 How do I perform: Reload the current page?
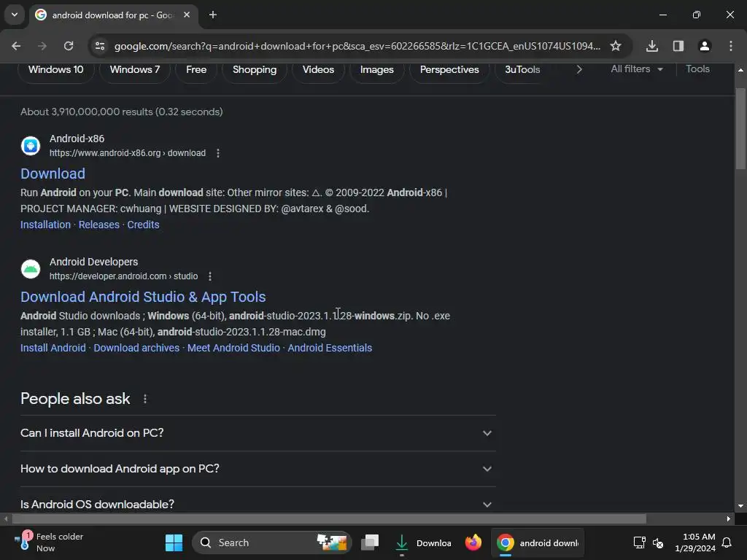(69, 46)
